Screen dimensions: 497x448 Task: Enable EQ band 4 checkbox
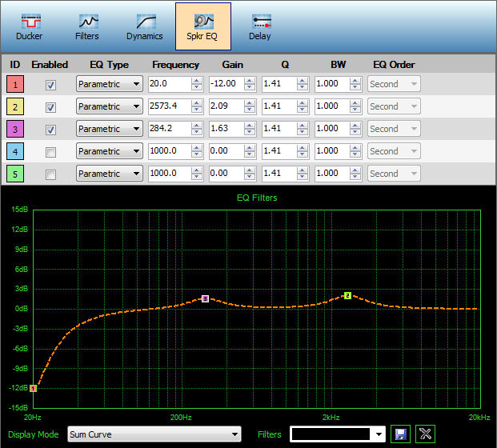coord(50,152)
